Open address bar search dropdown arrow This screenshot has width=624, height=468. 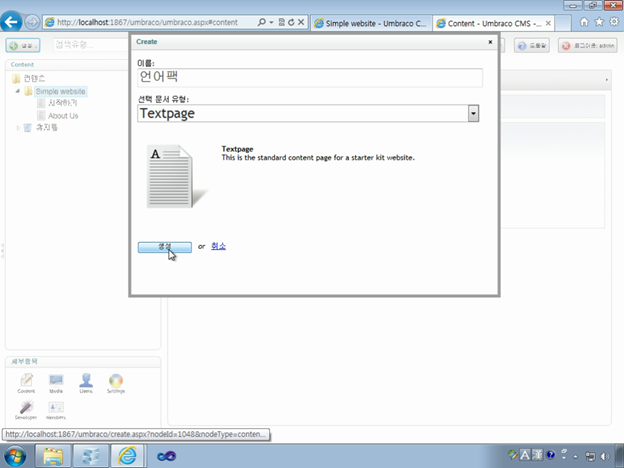coord(271,22)
